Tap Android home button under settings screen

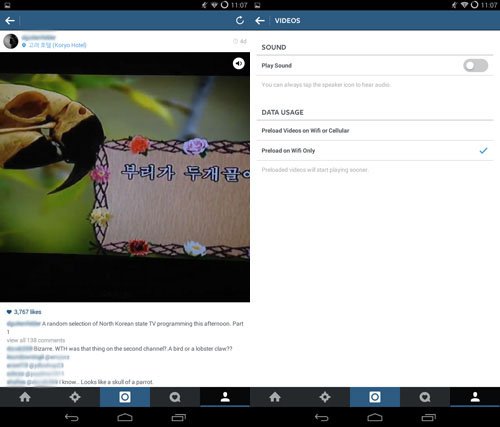click(375, 417)
